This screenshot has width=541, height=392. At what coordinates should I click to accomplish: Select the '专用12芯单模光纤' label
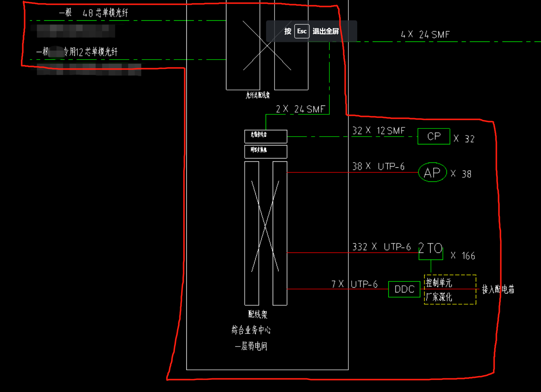pyautogui.click(x=91, y=52)
